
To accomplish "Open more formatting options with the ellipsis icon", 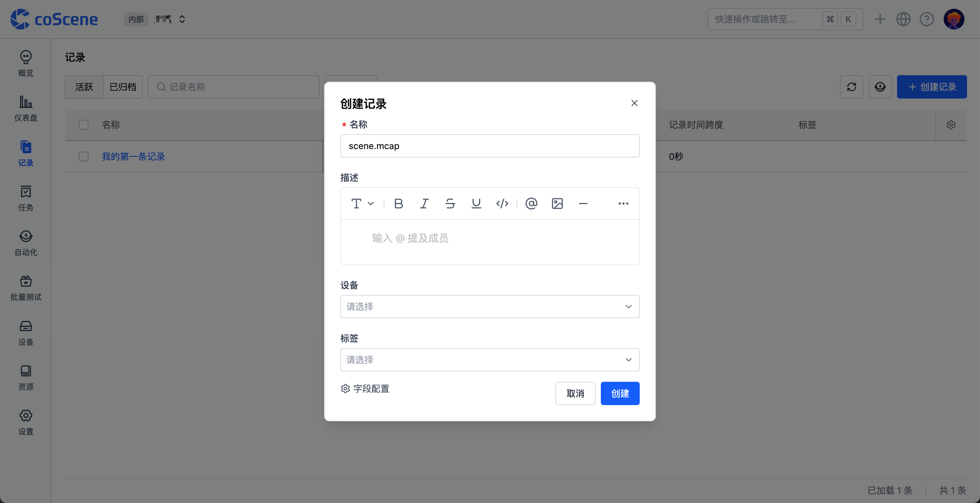I will pos(623,204).
